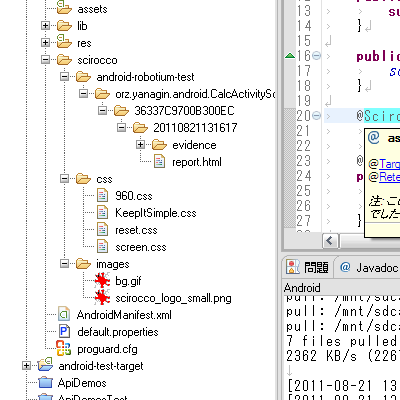Switch to the 問題 tab

(307, 267)
